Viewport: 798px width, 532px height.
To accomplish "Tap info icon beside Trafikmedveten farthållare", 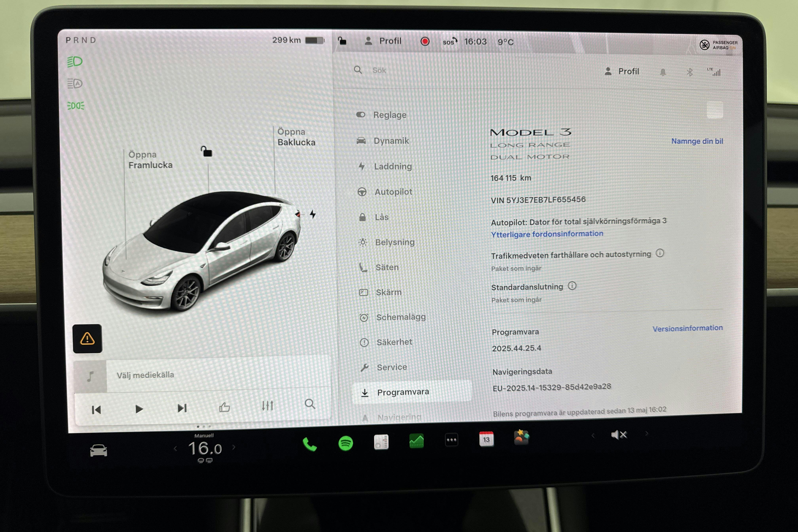I will coord(660,253).
